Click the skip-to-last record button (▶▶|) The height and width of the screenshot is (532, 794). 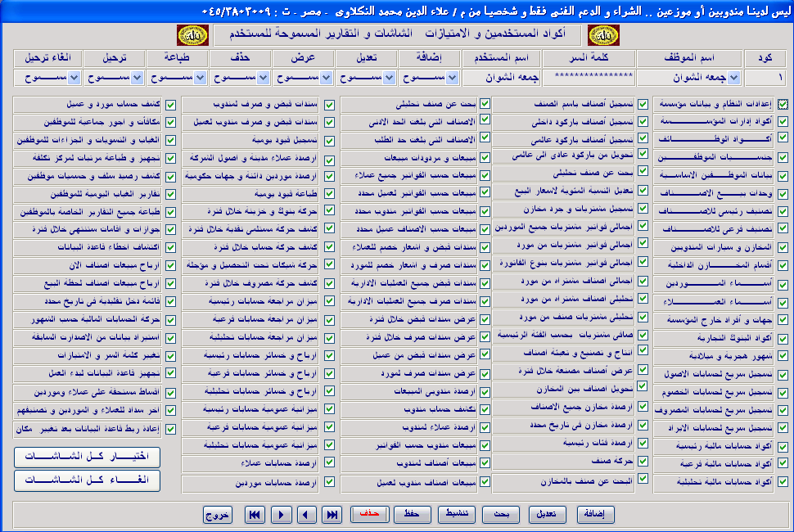[332, 514]
